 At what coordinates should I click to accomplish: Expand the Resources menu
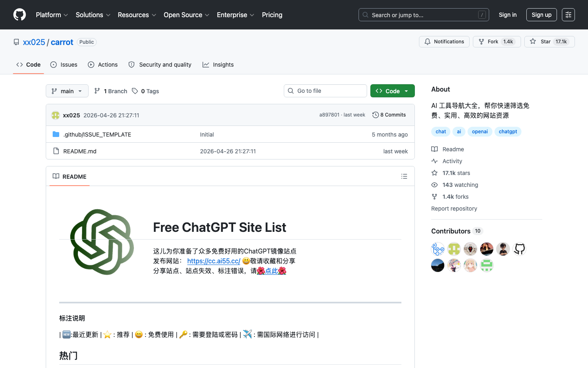(137, 15)
